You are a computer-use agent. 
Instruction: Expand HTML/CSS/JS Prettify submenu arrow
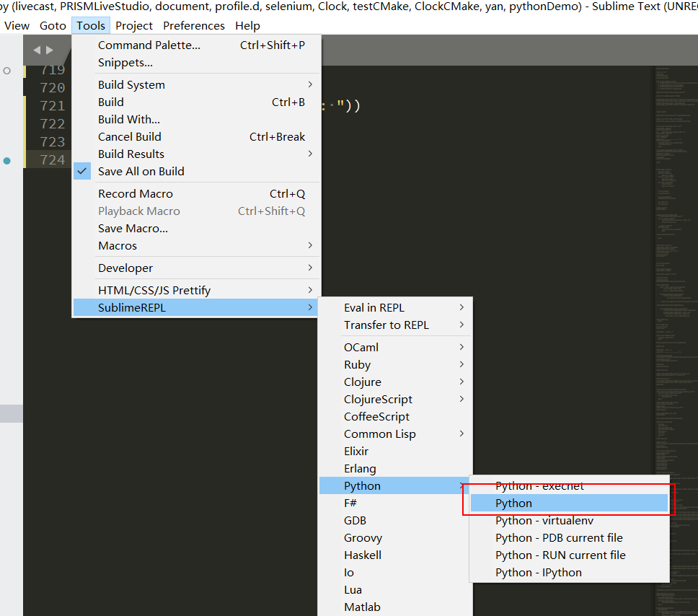point(310,290)
